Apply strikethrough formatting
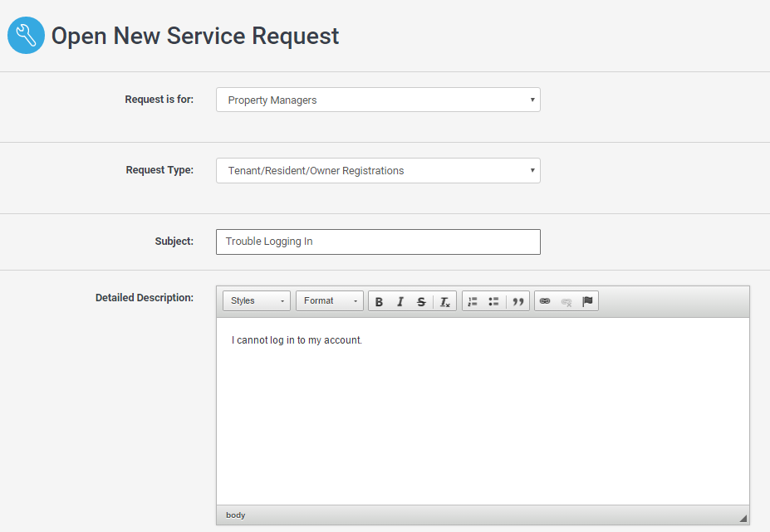770x532 pixels. 421,301
